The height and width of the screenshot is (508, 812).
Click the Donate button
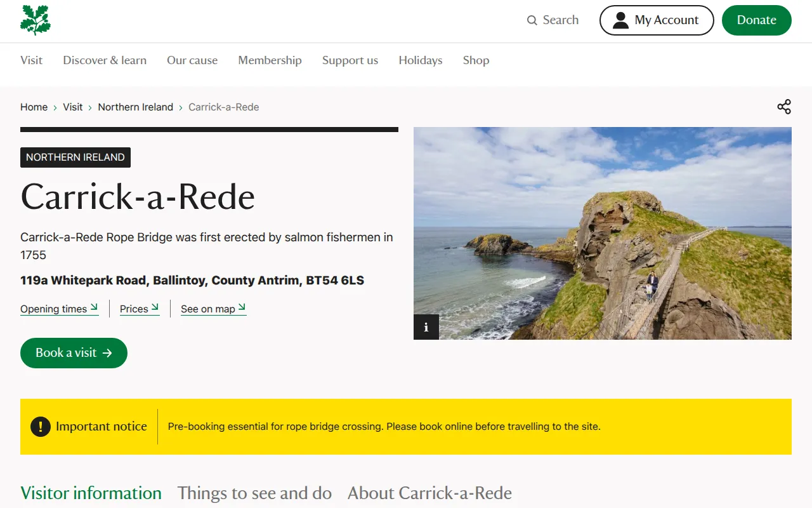tap(757, 20)
